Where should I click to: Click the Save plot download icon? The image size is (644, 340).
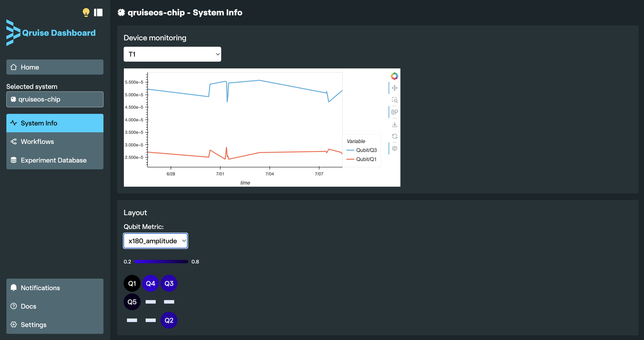click(x=394, y=124)
